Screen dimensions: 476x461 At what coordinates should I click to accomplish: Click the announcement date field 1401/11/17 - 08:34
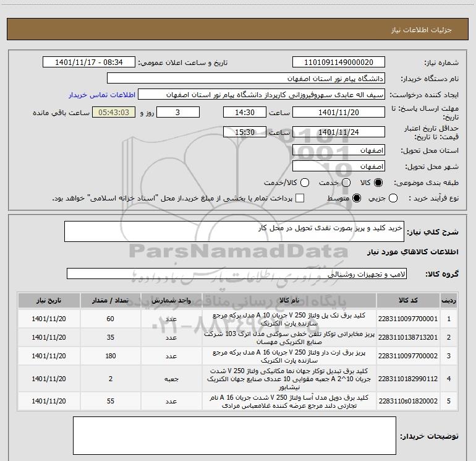pos(89,62)
